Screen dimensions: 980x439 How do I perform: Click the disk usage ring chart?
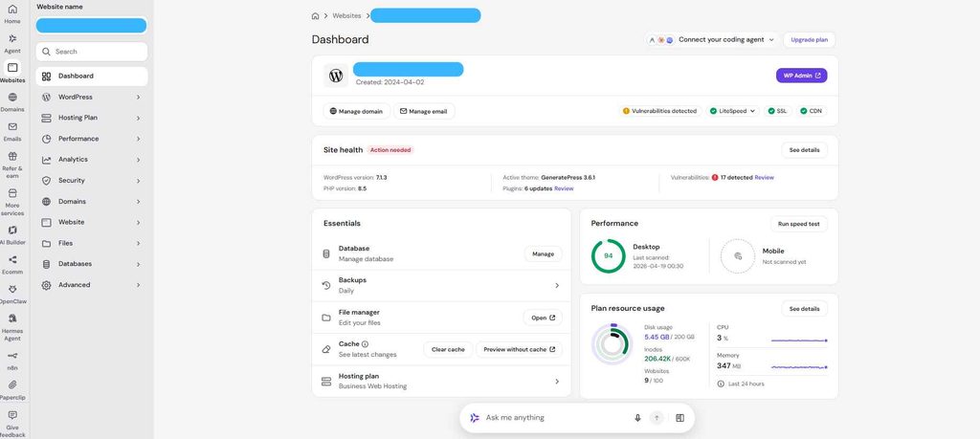coord(612,344)
